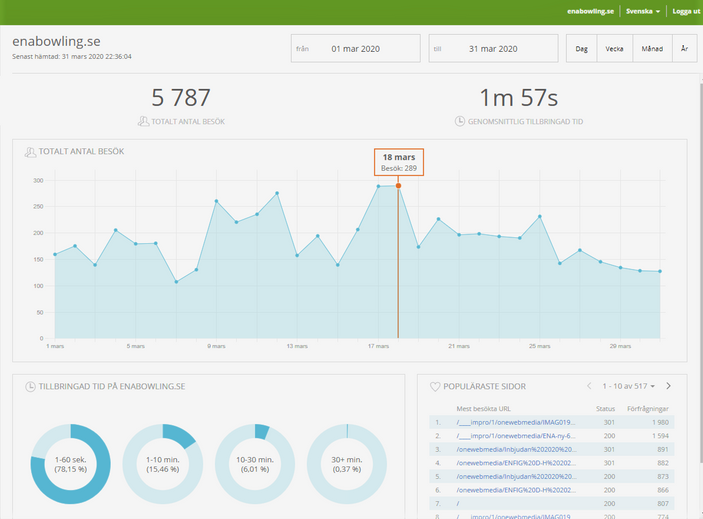Click the '1 594' requests value in row 2
The width and height of the screenshot is (703, 519).
pyautogui.click(x=660, y=436)
